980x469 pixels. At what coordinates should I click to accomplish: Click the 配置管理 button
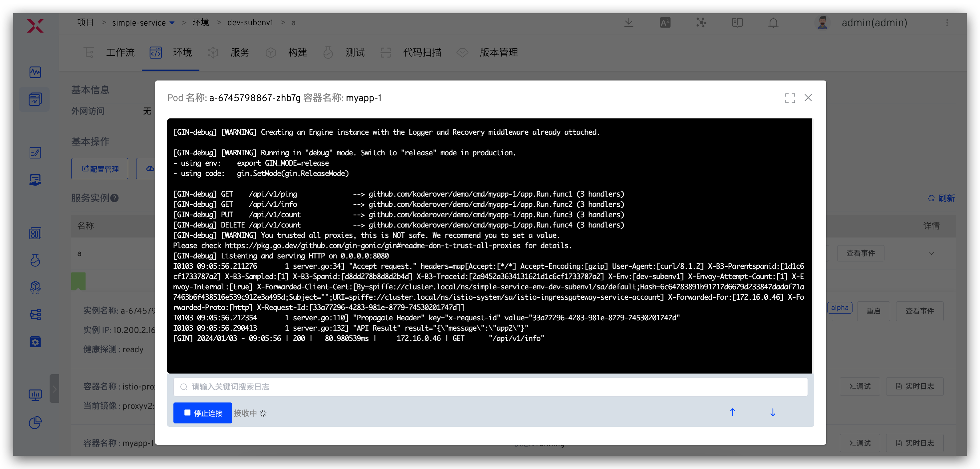(x=100, y=169)
